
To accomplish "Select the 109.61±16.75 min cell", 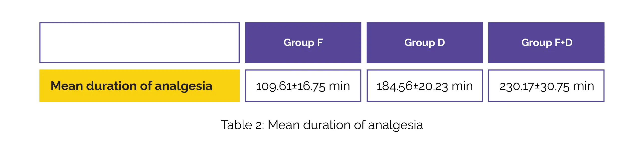I will [303, 86].
